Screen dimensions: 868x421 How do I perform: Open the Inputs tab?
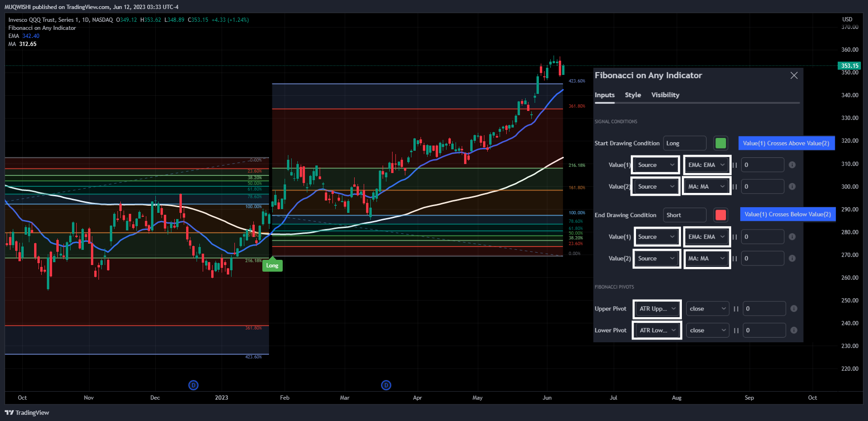[x=605, y=95]
